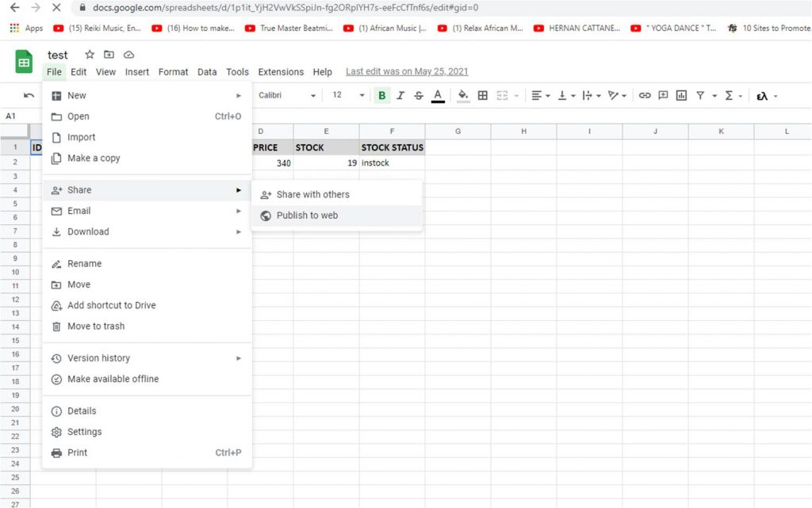Open horizontal align dropdown
This screenshot has height=508, width=812.
540,95
